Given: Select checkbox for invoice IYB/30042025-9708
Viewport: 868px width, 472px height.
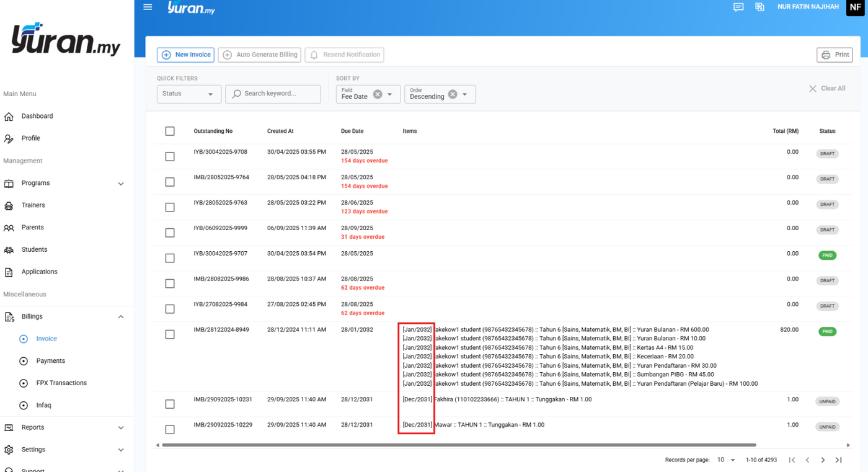Looking at the screenshot, I should click(x=170, y=157).
